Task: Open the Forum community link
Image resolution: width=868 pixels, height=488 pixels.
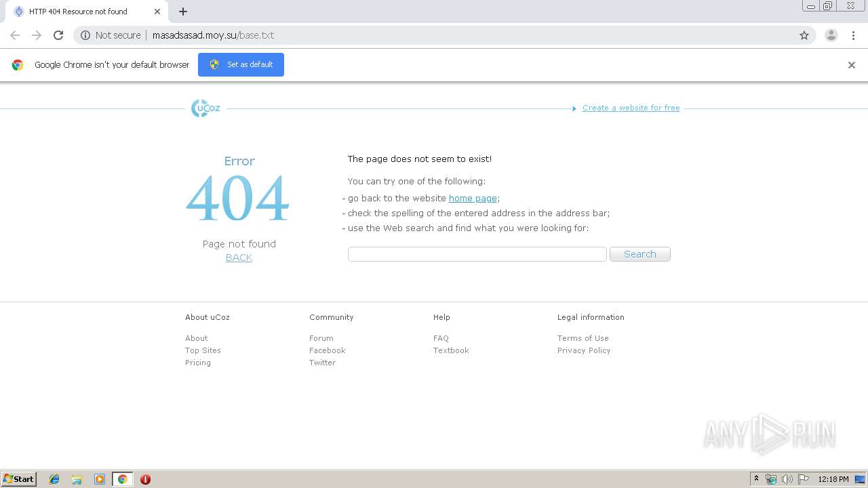Action: click(x=321, y=338)
